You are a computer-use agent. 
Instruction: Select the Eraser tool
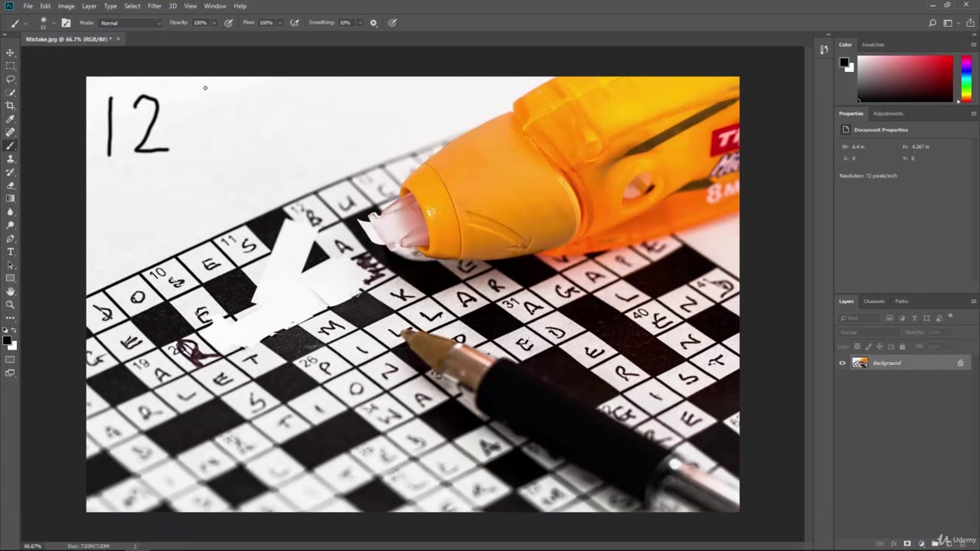[11, 185]
